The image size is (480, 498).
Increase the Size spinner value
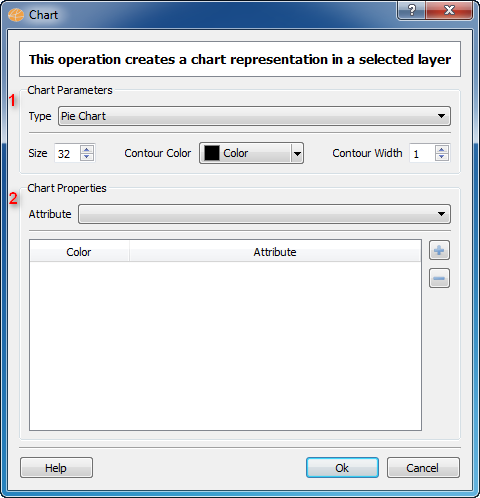(x=87, y=149)
